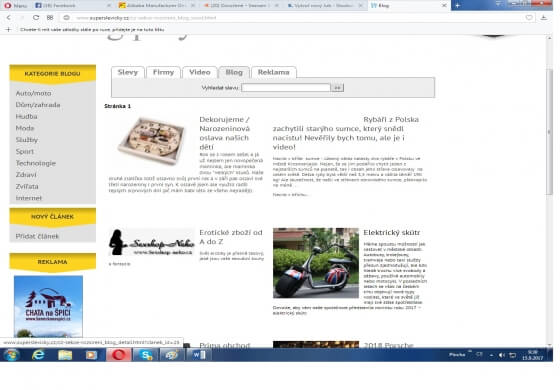Open the Opera browser taskbar icon
Image resolution: width=560 pixels, height=390 pixels.
coord(119,355)
